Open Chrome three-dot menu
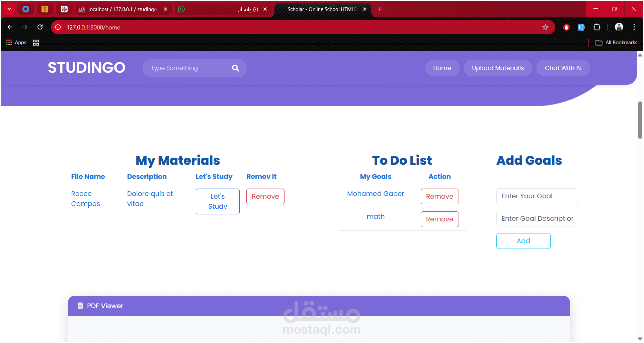Viewport: 644px width, 343px height. tap(634, 27)
